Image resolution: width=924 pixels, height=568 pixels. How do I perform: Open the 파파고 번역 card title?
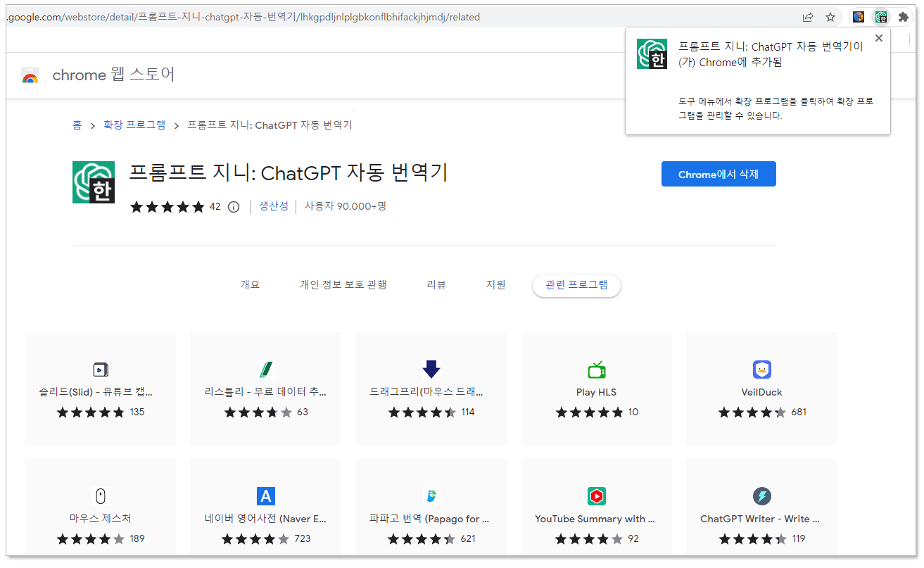[429, 519]
